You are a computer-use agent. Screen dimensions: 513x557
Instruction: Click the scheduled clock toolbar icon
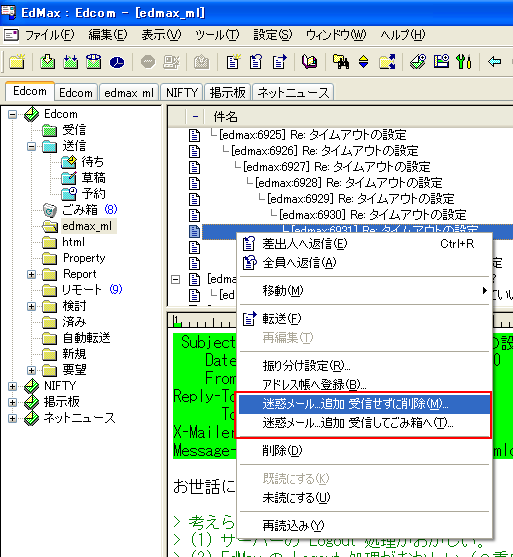[117, 62]
